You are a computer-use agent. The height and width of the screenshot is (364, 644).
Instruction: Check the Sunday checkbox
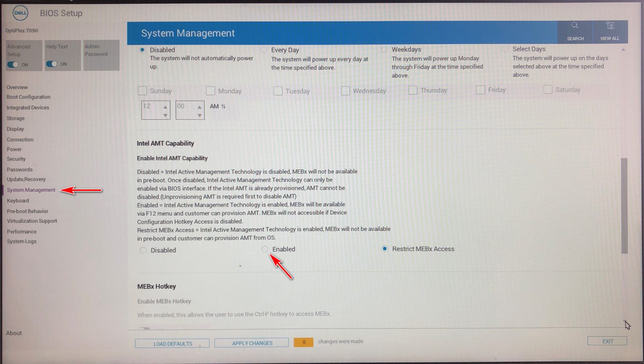142,90
